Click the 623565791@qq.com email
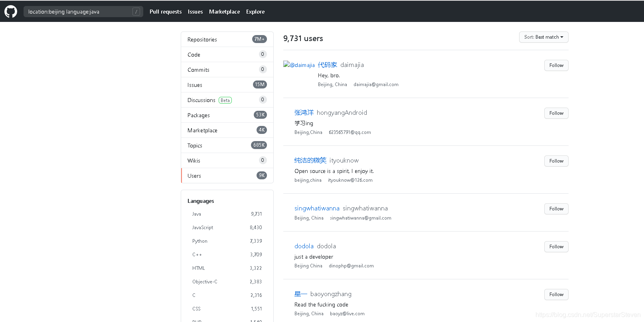Image resolution: width=644 pixels, height=322 pixels. pyautogui.click(x=350, y=132)
